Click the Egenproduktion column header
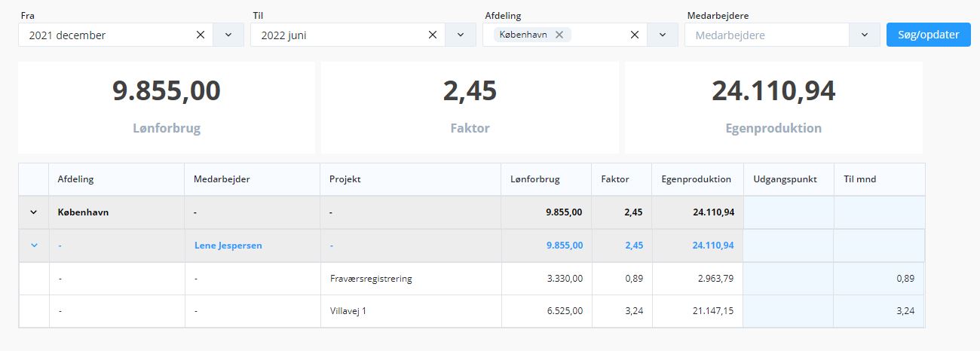 pos(696,179)
